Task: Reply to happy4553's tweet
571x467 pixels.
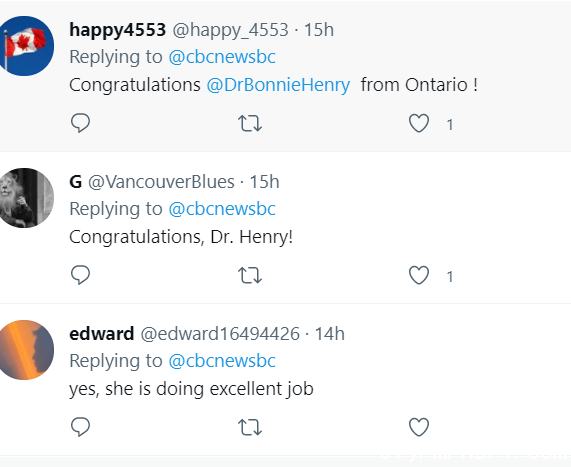Action: (80, 123)
